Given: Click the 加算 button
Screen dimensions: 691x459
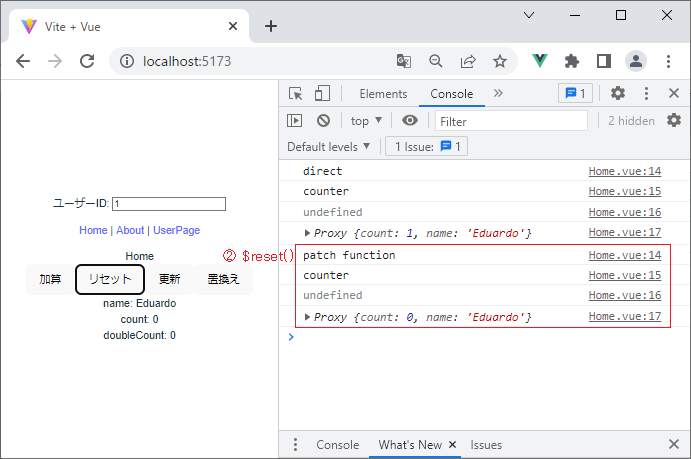Looking at the screenshot, I should 50,279.
